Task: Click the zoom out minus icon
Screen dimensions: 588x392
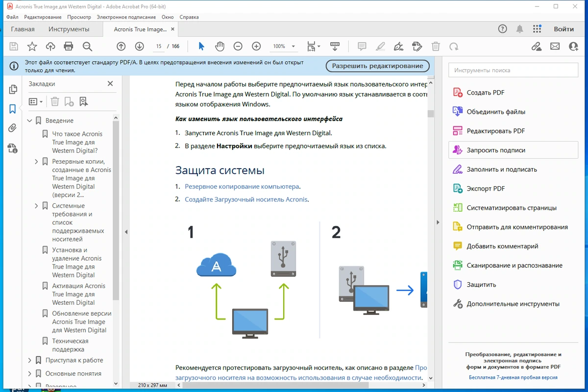Action: pyautogui.click(x=238, y=46)
